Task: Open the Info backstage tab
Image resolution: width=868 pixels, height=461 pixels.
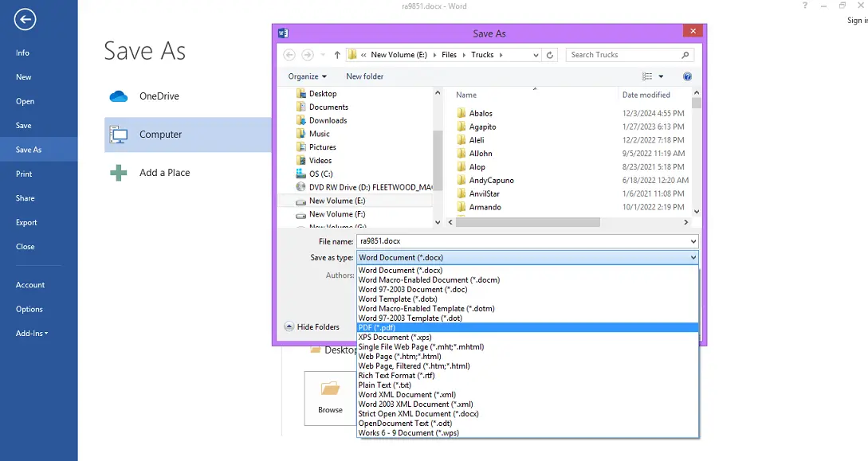Action: tap(39, 53)
